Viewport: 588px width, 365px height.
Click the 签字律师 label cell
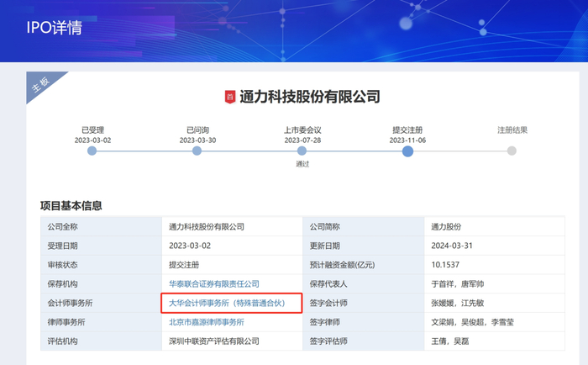tap(364, 322)
